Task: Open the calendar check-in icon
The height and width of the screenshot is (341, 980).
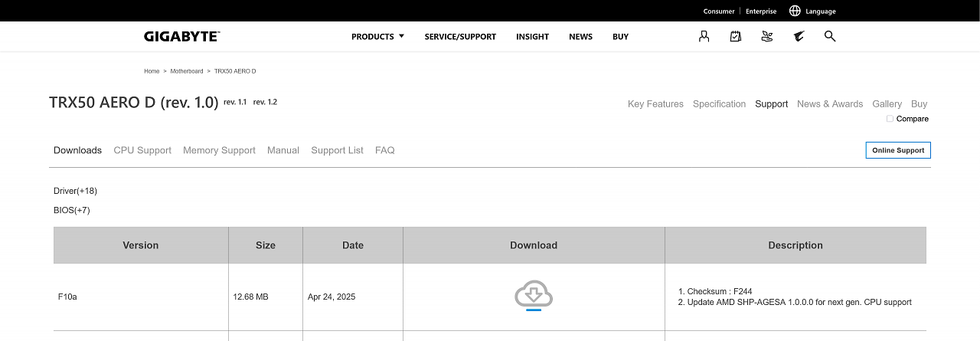Action: (736, 36)
